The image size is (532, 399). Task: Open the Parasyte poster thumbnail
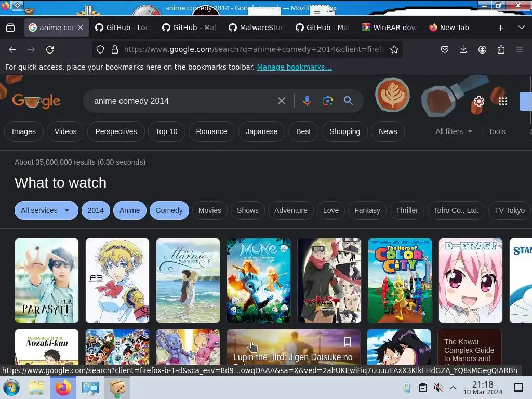tap(47, 281)
